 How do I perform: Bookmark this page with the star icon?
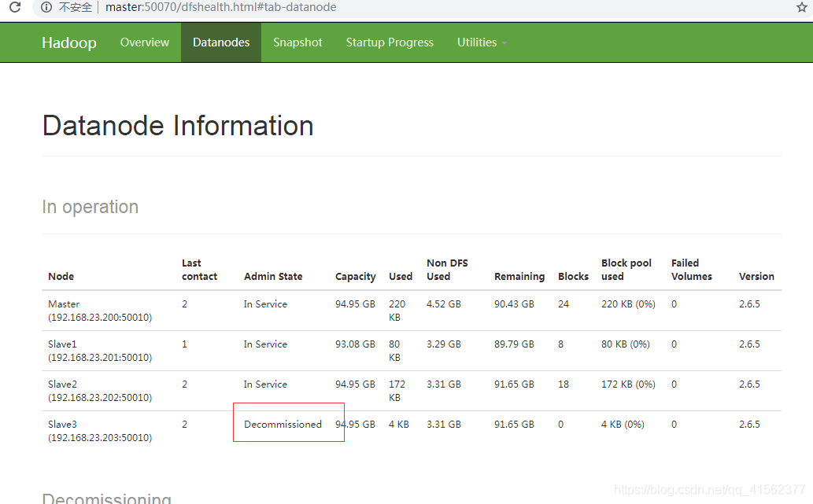tap(802, 7)
